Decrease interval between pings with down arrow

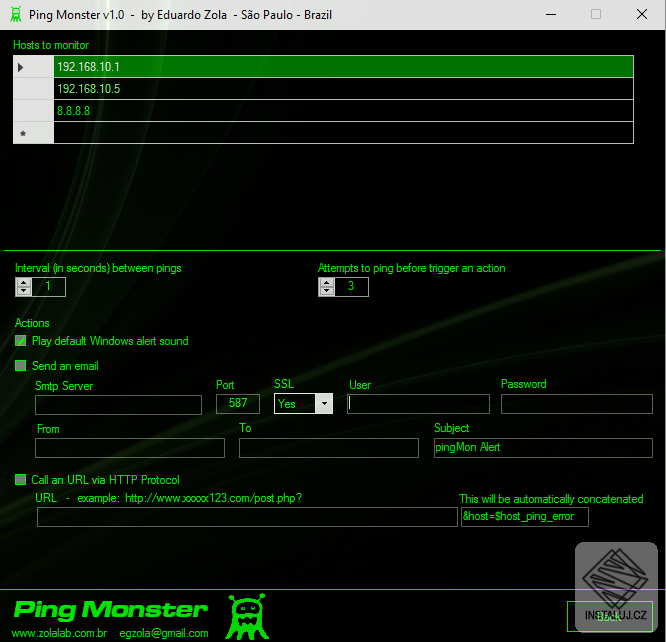[x=24, y=291]
